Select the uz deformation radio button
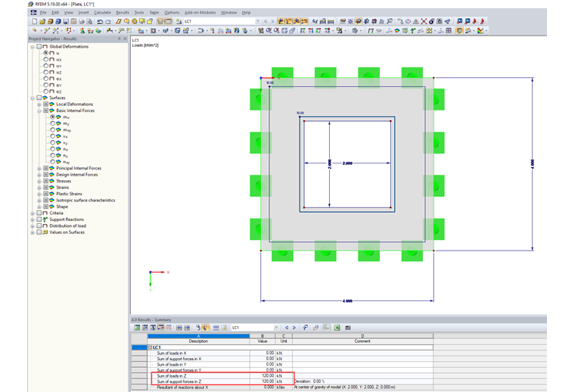 tap(46, 72)
